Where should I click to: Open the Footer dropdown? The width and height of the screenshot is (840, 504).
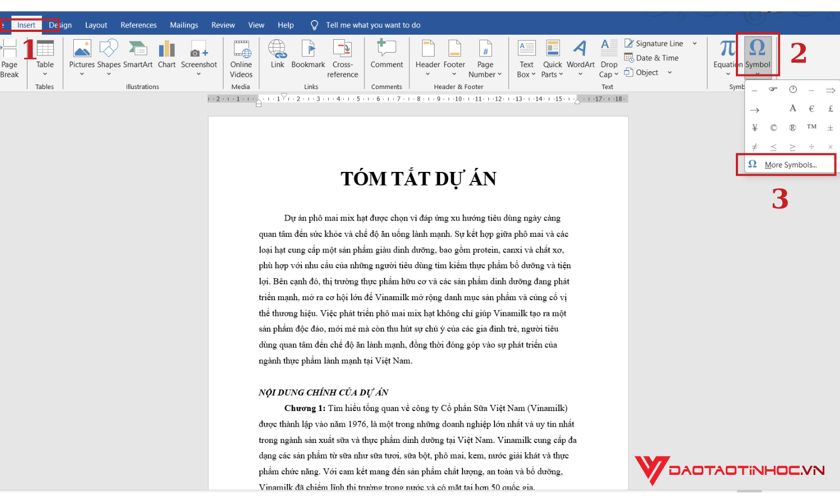coord(454,58)
